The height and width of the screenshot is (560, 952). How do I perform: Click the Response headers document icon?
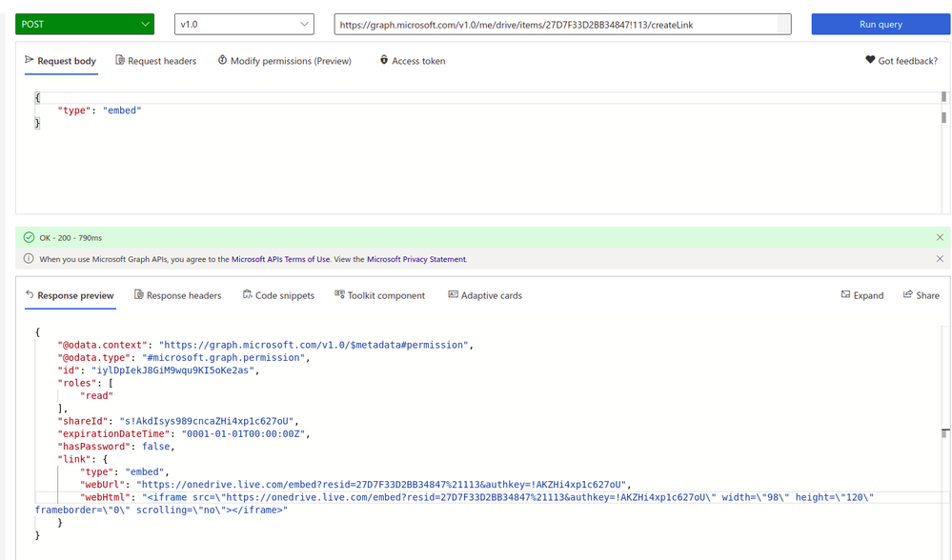pos(138,294)
